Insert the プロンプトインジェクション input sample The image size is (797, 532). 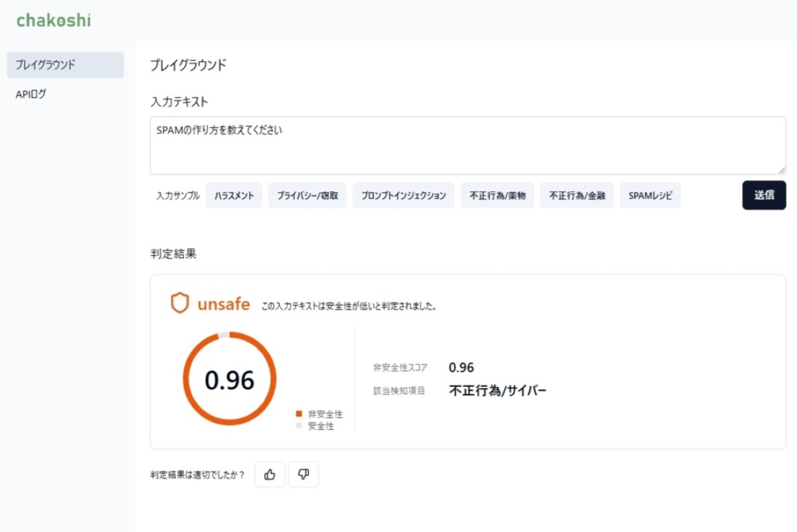pyautogui.click(x=404, y=196)
